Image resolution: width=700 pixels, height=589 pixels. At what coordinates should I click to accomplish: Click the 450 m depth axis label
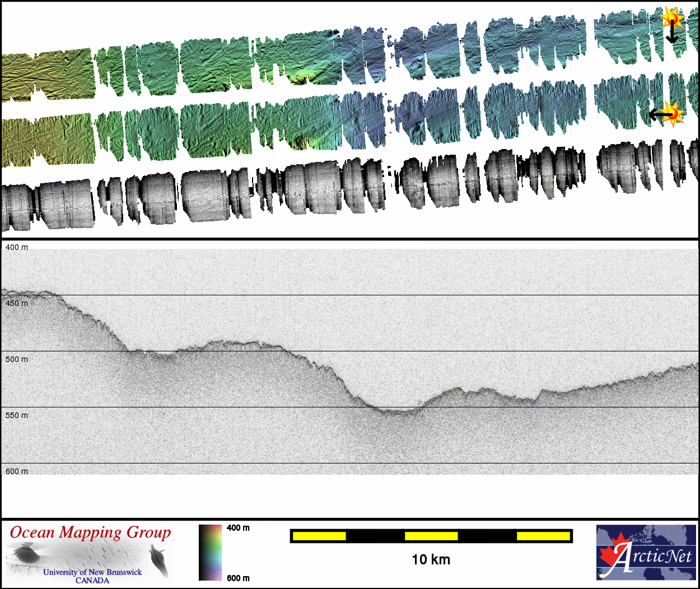coord(17,303)
